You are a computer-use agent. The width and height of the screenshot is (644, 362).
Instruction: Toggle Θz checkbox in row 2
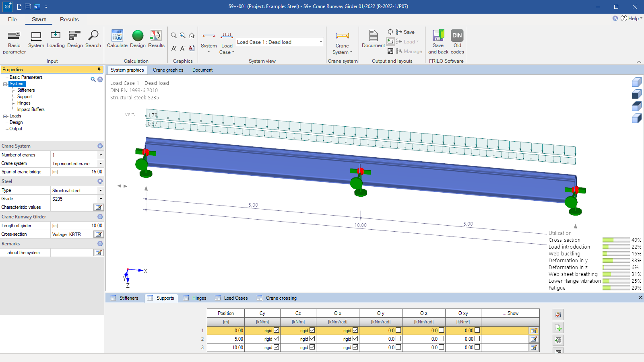pyautogui.click(x=441, y=339)
